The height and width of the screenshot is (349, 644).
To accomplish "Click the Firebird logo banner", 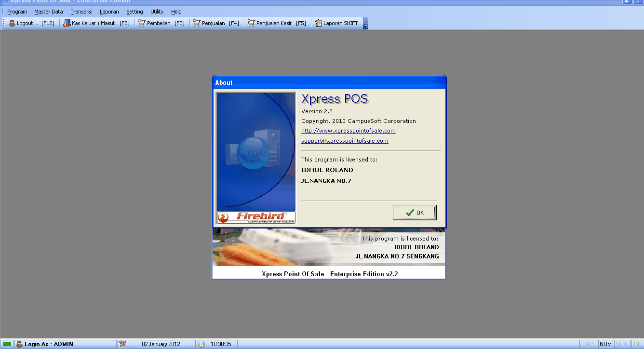I will 256,217.
